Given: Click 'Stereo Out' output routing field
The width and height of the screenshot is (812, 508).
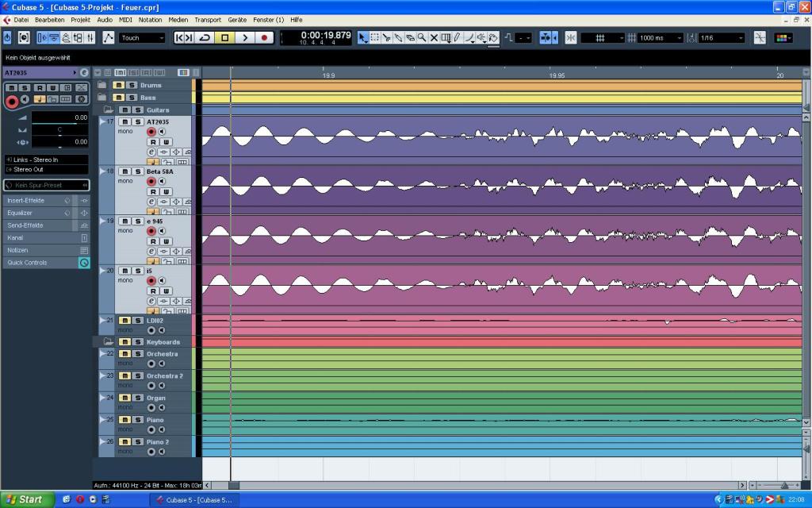Looking at the screenshot, I should [x=46, y=170].
